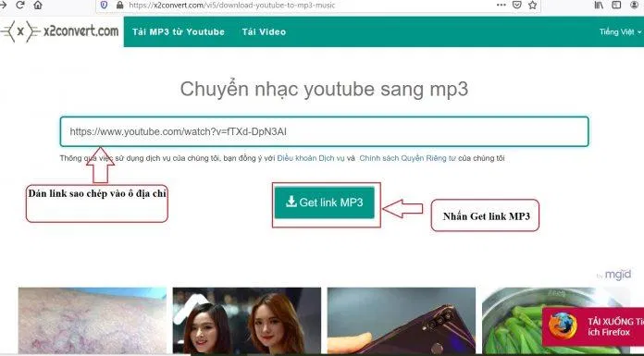Open the Chính sách Quyền Riêng tư link
Viewport: 644px width, 356px height.
407,158
